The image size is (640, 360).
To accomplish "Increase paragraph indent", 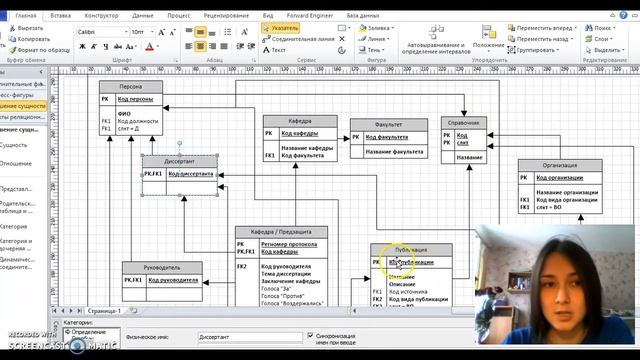I will coord(251,47).
